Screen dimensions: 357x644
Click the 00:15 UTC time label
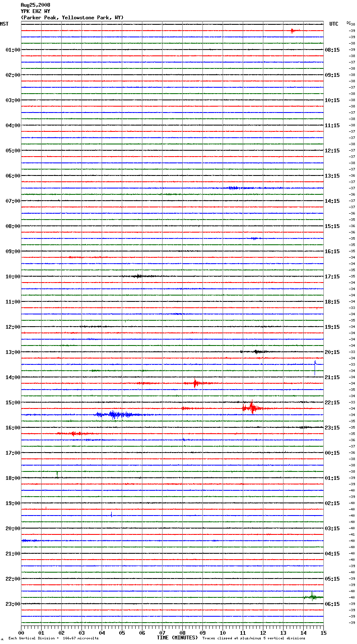(x=332, y=453)
